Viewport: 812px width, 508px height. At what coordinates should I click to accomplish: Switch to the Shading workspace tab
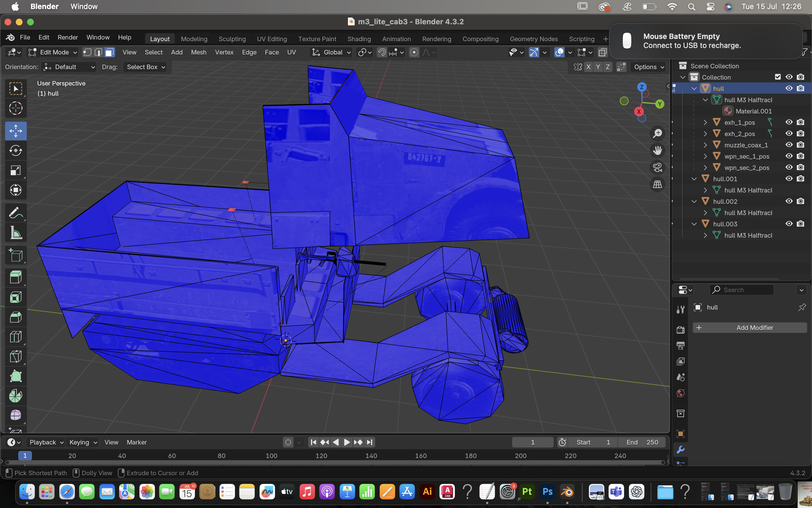359,39
